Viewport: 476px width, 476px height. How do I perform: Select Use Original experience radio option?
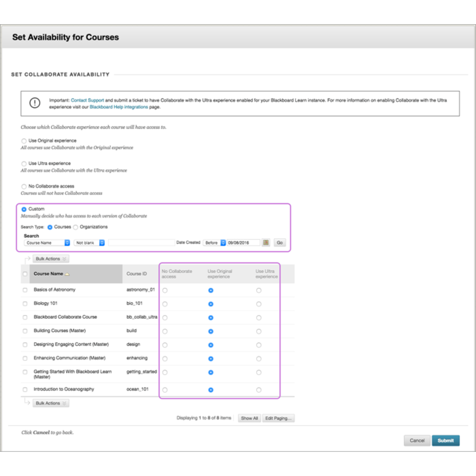[23, 141]
